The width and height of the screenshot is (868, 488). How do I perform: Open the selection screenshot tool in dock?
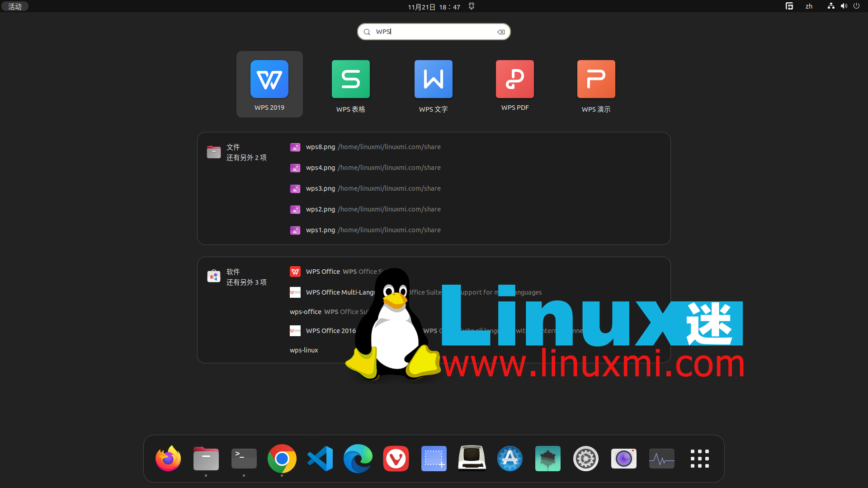pyautogui.click(x=434, y=459)
